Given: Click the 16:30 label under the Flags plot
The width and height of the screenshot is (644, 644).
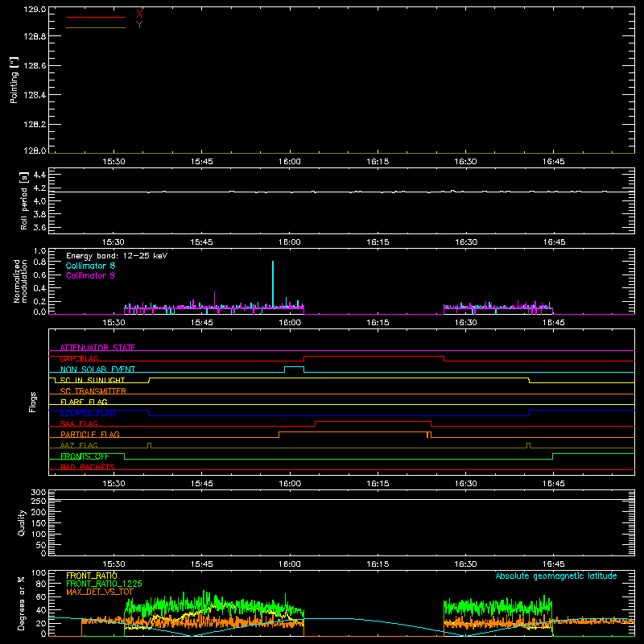Looking at the screenshot, I should click(466, 484).
